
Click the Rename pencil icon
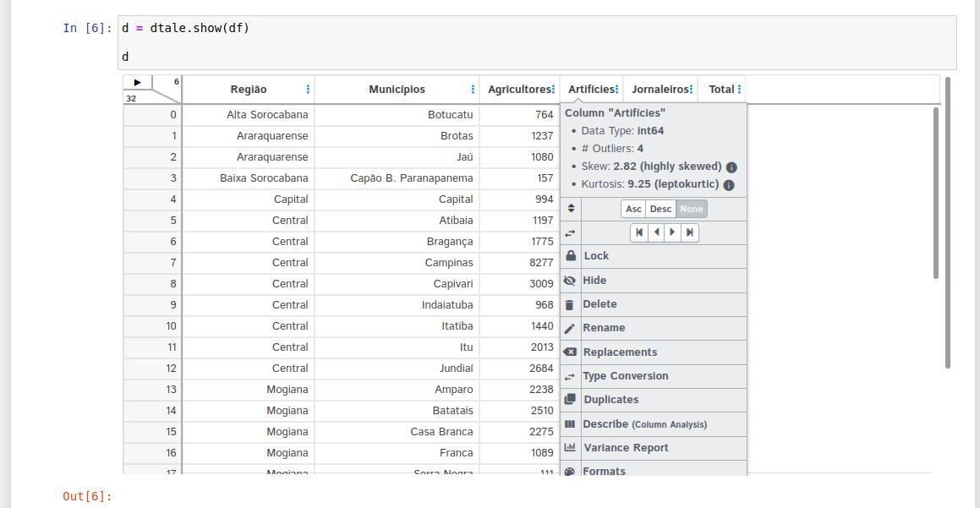(569, 329)
